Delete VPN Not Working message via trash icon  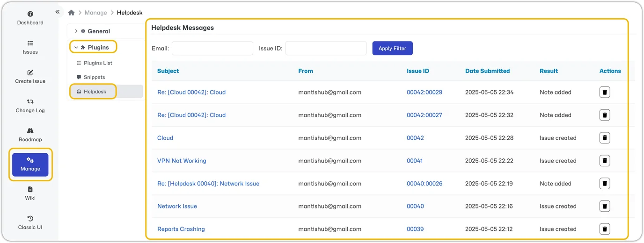(x=605, y=161)
